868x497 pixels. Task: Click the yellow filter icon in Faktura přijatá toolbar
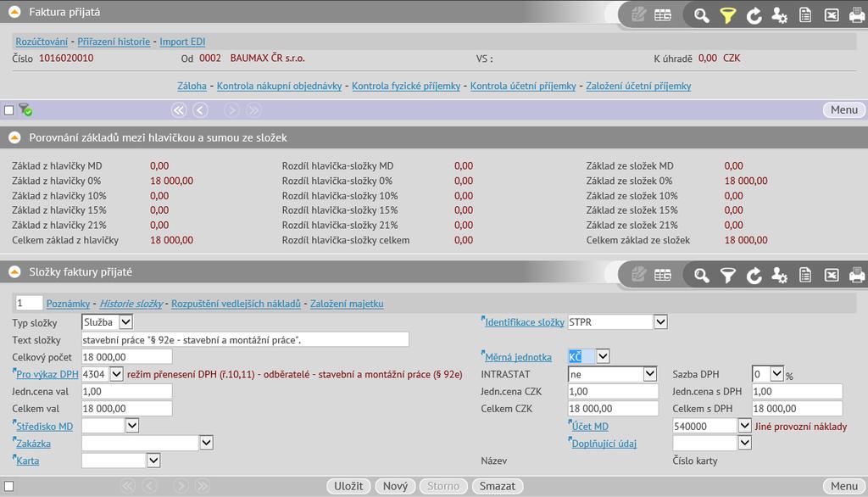[x=727, y=15]
